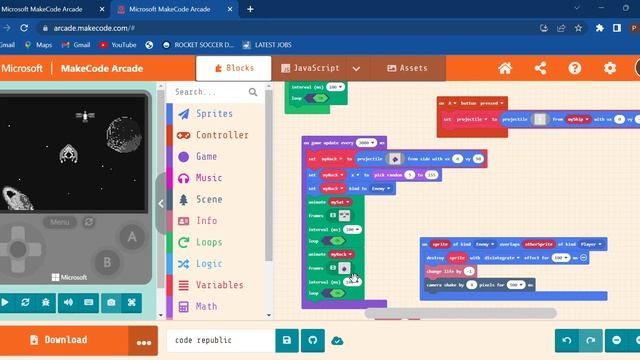Mute the simulator audio
Screen dimensions: 640x360
[68, 302]
